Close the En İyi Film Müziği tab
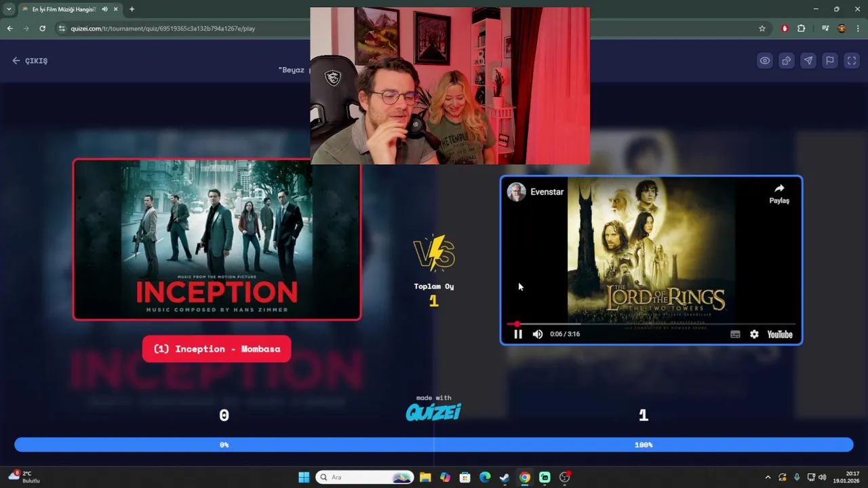 (x=116, y=9)
